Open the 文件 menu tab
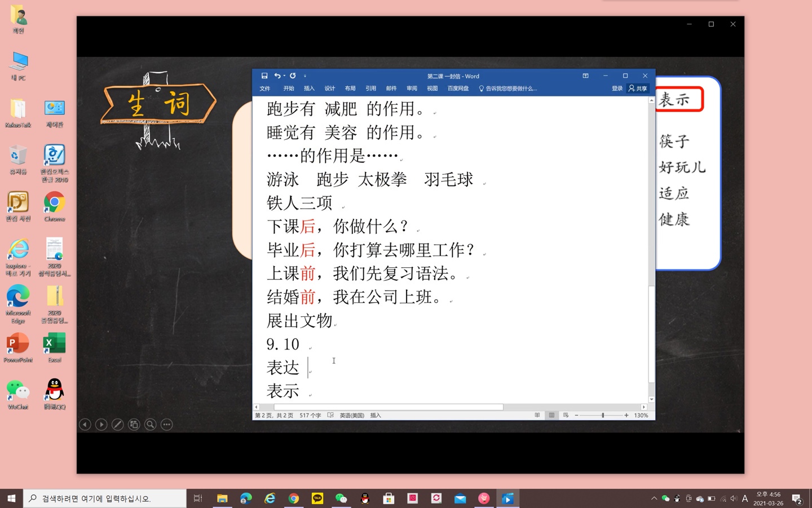 pyautogui.click(x=265, y=89)
